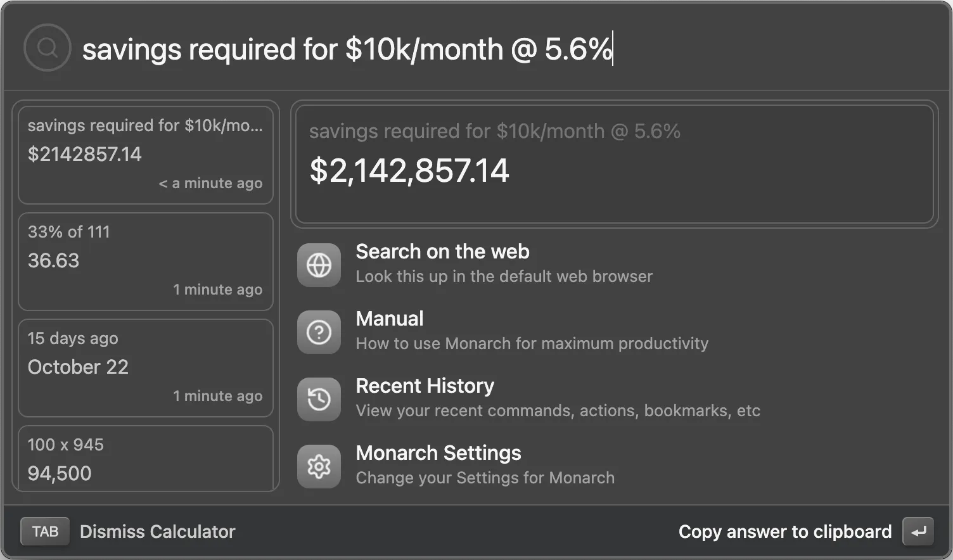Select the October 22 history entry
The height and width of the screenshot is (560, 953).
(146, 367)
